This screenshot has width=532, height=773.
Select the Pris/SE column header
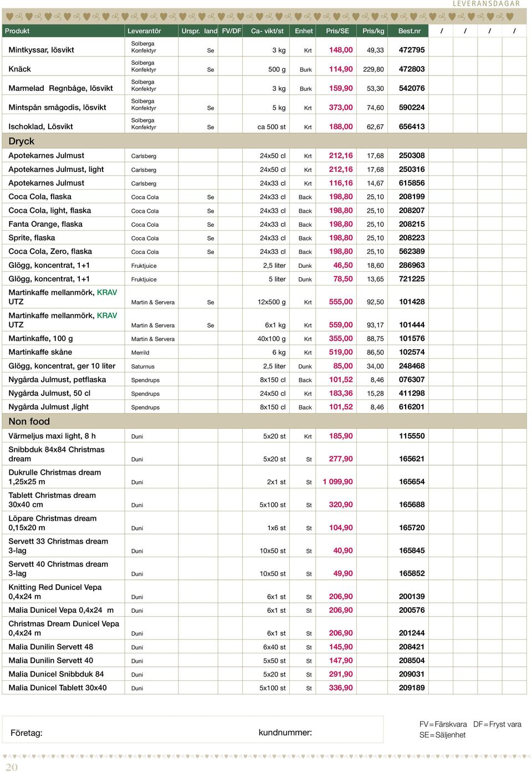click(x=337, y=31)
